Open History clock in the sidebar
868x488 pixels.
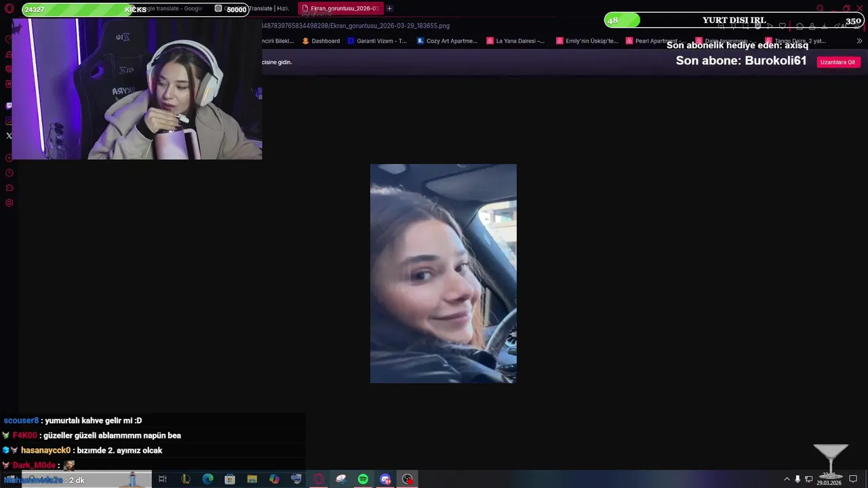point(9,173)
